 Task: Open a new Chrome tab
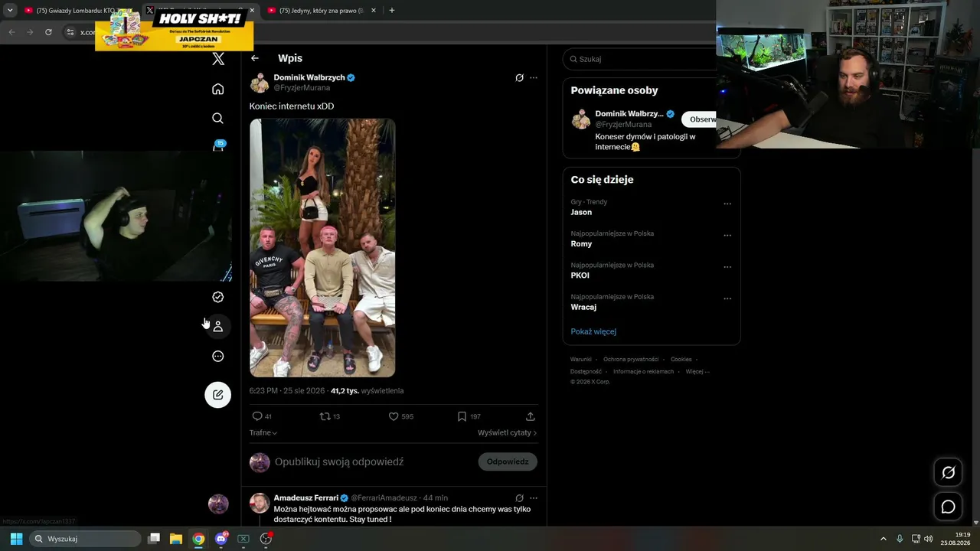392,11
